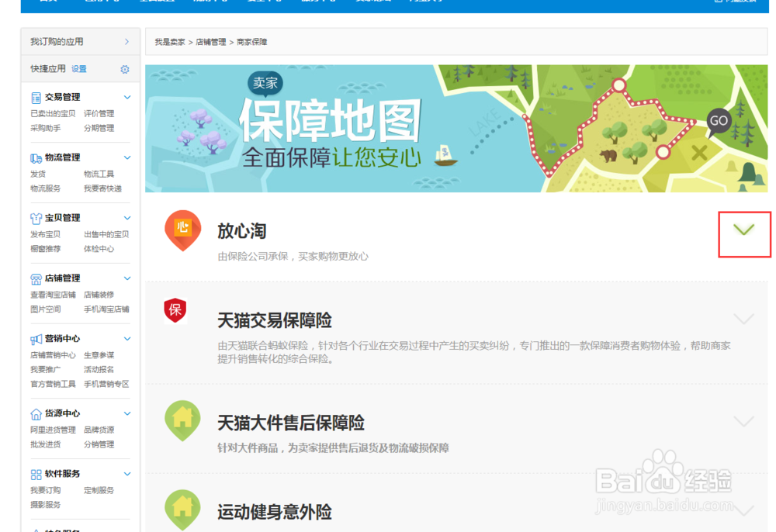Image resolution: width=776 pixels, height=532 pixels.
Task: Open 发布宝贝
Action: [x=45, y=234]
